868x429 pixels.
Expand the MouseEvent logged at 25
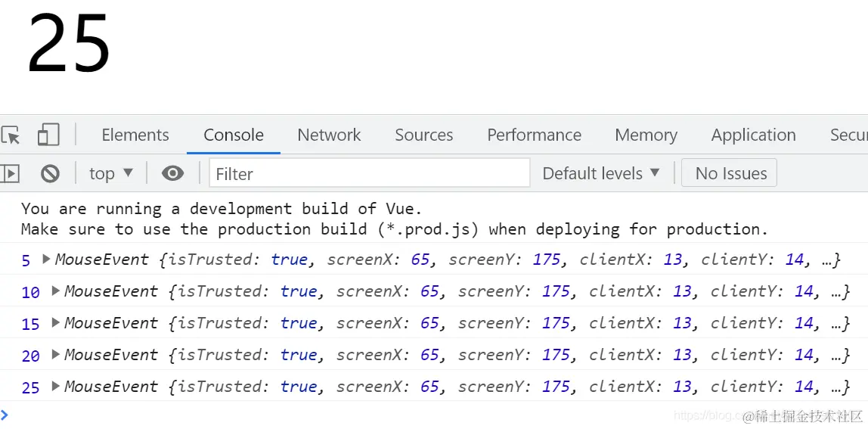(x=55, y=385)
